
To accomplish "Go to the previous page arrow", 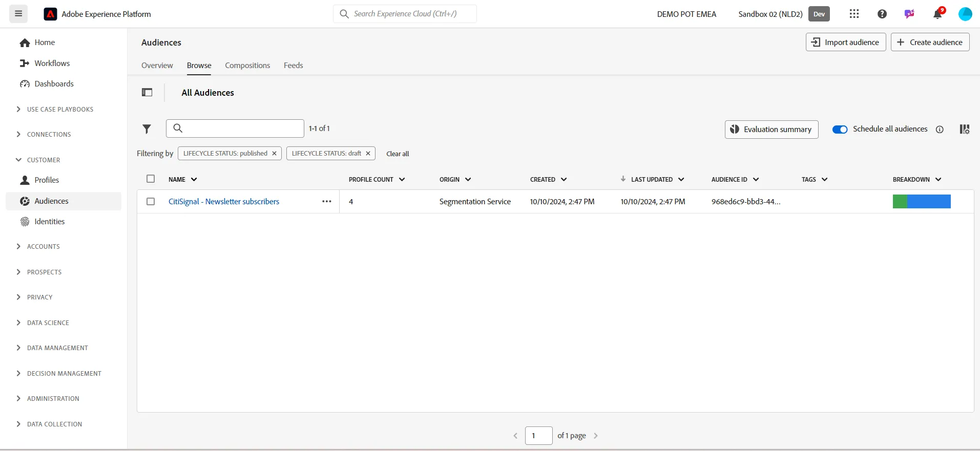I will click(x=515, y=436).
